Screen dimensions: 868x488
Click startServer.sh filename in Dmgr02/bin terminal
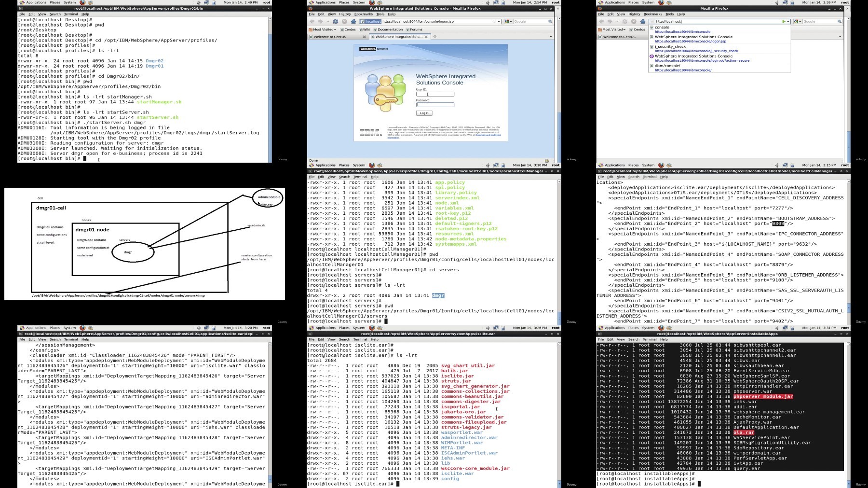pyautogui.click(x=158, y=117)
